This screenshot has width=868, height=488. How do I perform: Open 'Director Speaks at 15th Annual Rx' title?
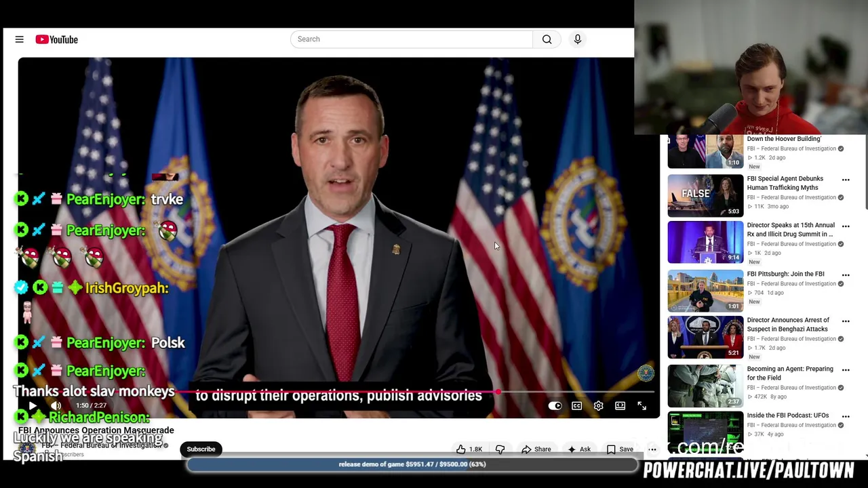click(791, 230)
